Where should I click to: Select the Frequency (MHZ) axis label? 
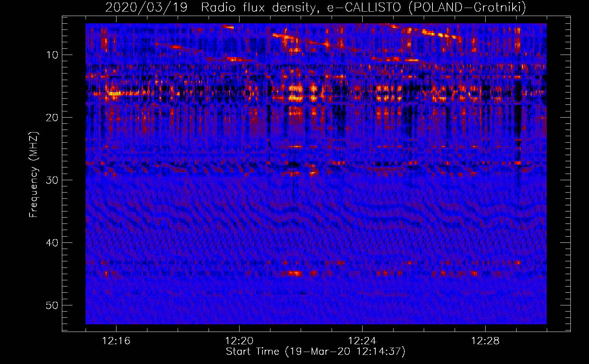click(x=33, y=175)
